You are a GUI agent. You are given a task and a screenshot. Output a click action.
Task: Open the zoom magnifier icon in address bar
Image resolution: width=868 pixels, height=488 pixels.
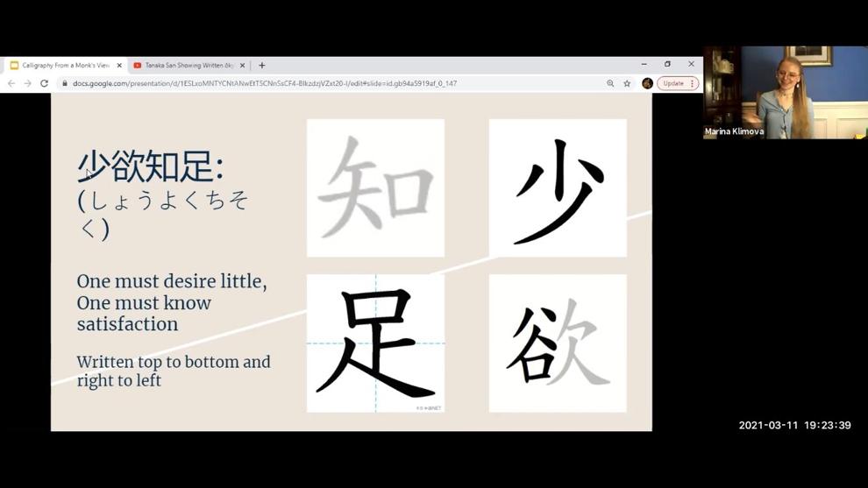point(610,83)
